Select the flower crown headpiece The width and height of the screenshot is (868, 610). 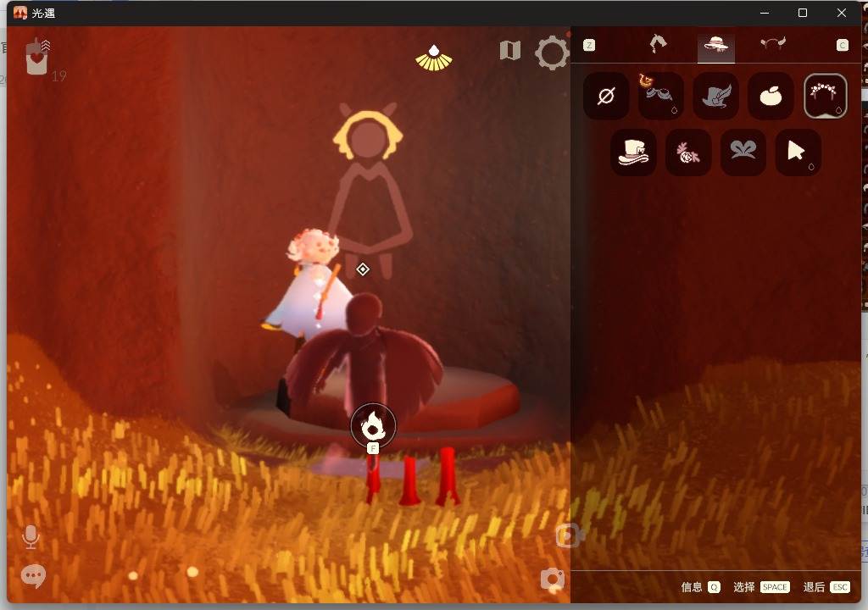point(826,96)
